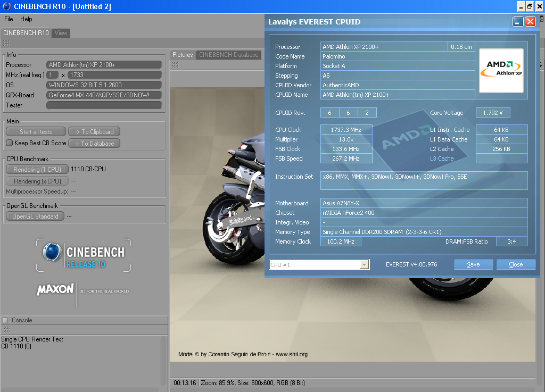Click the console scrollbar
Screen dimensions: 545x392
pyautogui.click(x=164, y=361)
